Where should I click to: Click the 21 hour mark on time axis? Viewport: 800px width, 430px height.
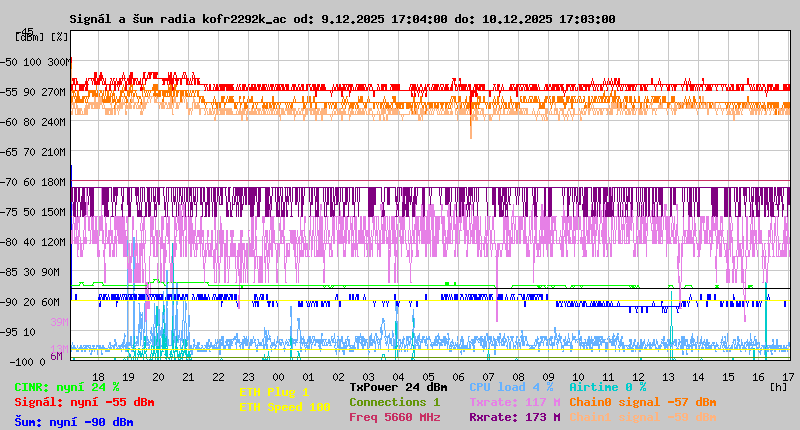tap(188, 375)
